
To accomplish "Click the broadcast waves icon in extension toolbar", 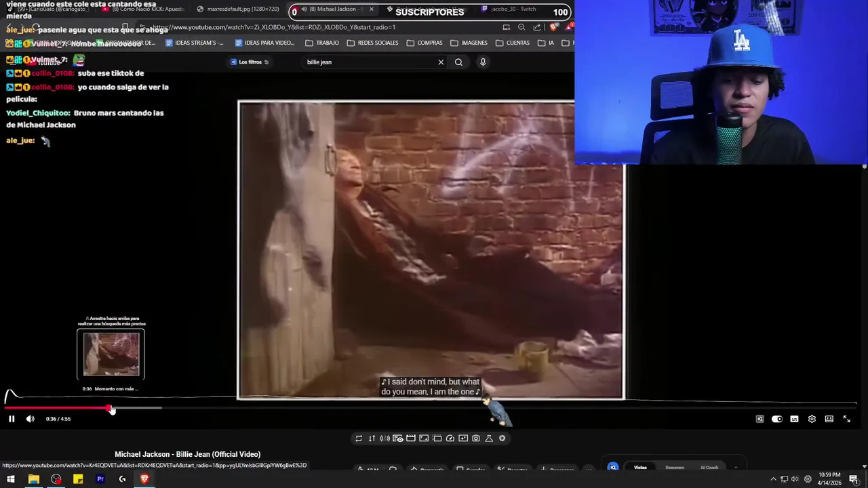I will point(384,439).
